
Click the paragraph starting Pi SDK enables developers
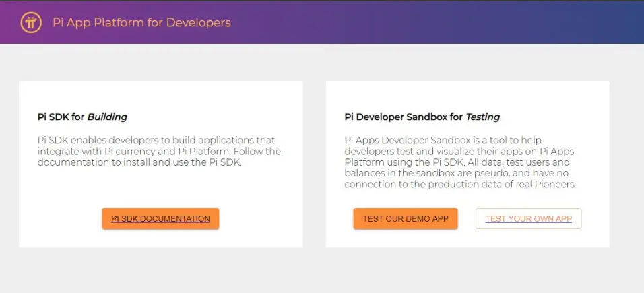click(x=160, y=152)
